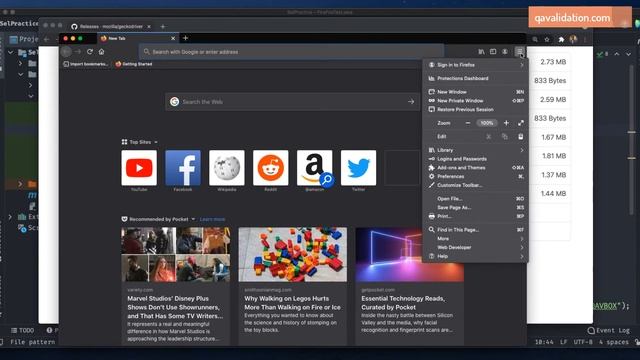Choose Open File from menu
The height and width of the screenshot is (360, 640).
point(476,199)
